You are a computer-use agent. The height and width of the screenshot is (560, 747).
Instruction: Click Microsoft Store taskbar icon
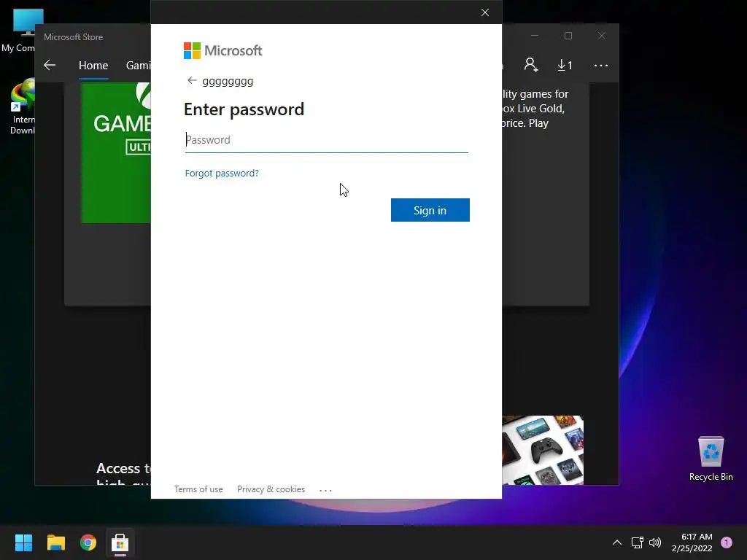120,542
